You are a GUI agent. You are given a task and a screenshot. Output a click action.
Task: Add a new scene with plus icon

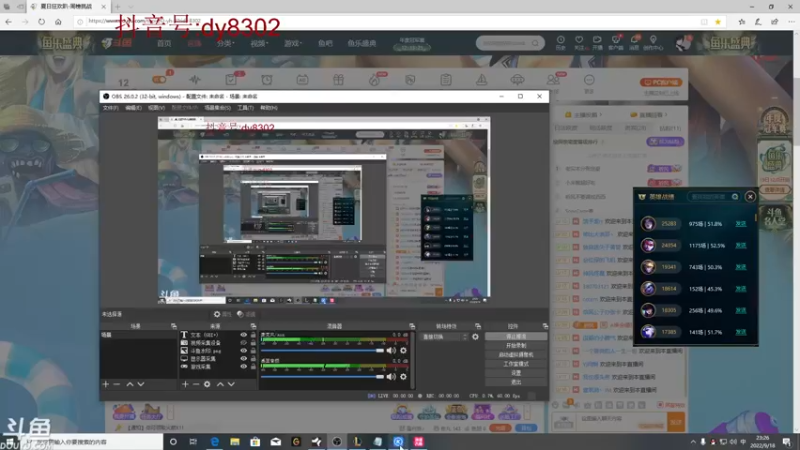tap(106, 384)
